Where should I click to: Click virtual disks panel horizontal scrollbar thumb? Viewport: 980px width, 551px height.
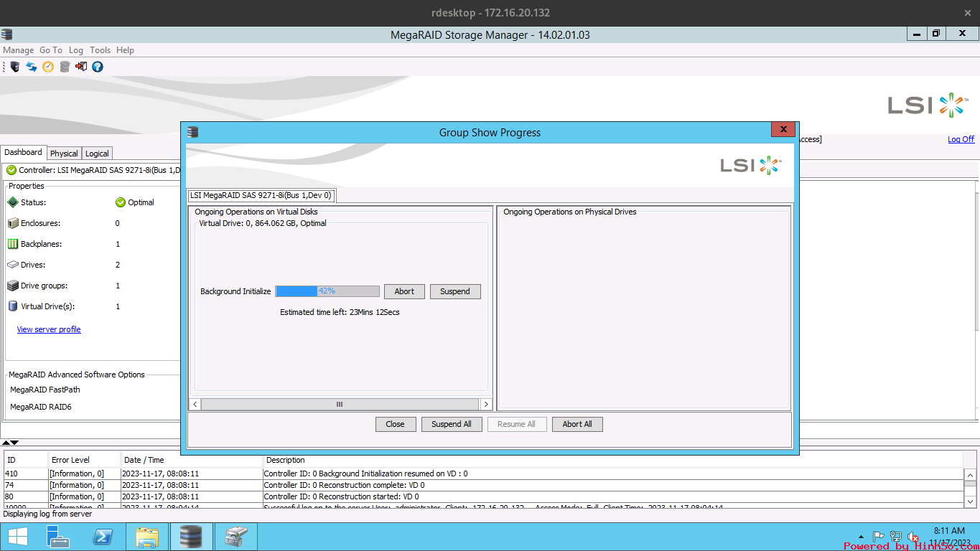[340, 405]
